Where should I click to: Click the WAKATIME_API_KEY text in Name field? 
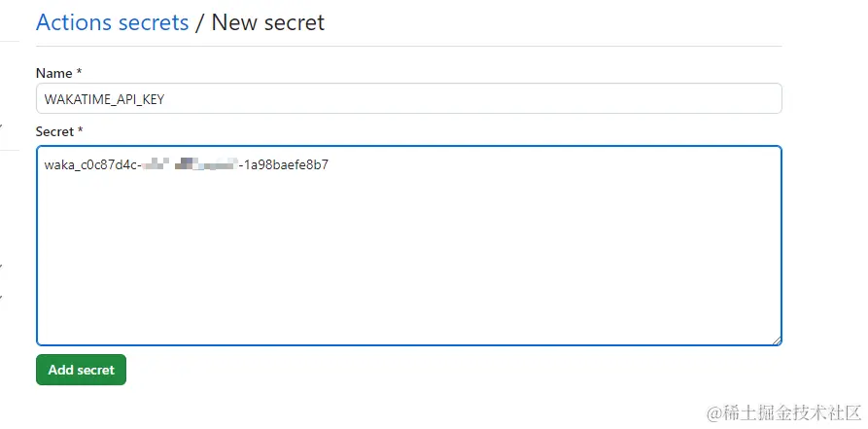[97, 98]
